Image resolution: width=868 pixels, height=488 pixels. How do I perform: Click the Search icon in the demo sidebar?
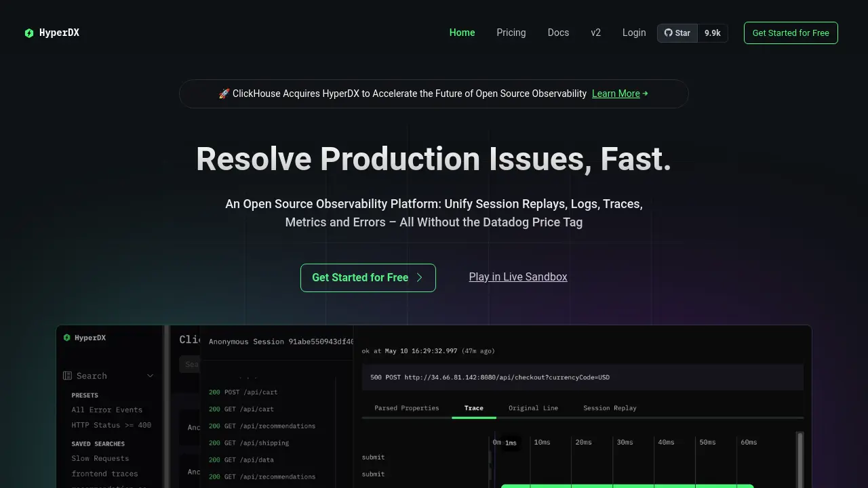pos(67,375)
